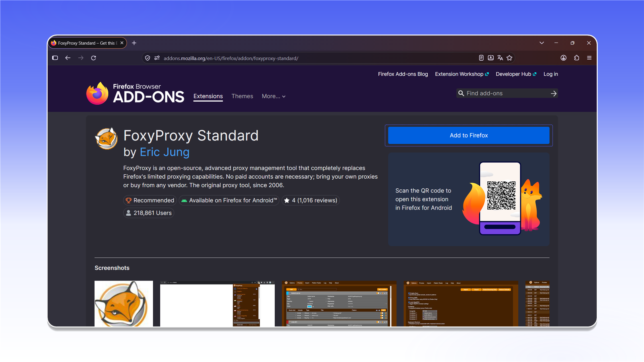This screenshot has height=362, width=644.
Task: Click the FoxyProxy fox logo icon
Action: pos(106,138)
